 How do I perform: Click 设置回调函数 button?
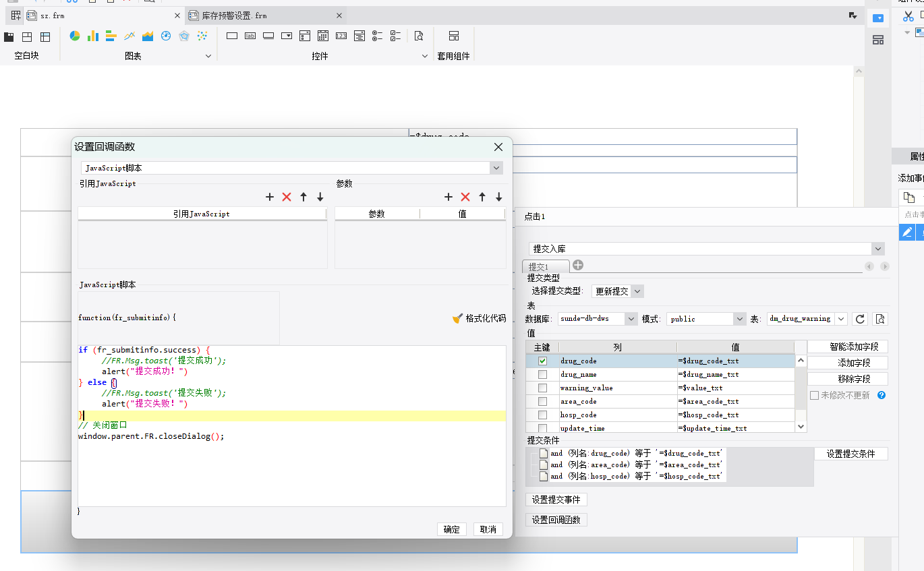tap(556, 520)
